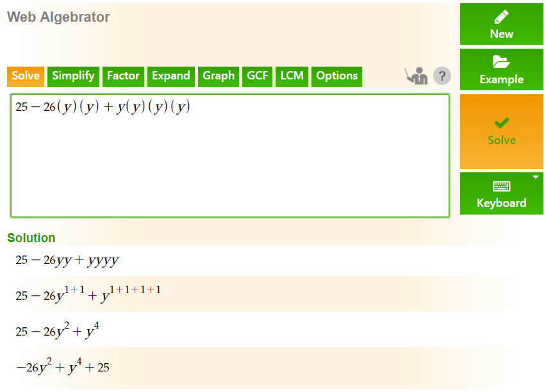Expand the Keyboard dropdown arrow
This screenshot has width=546, height=392.
pyautogui.click(x=536, y=177)
